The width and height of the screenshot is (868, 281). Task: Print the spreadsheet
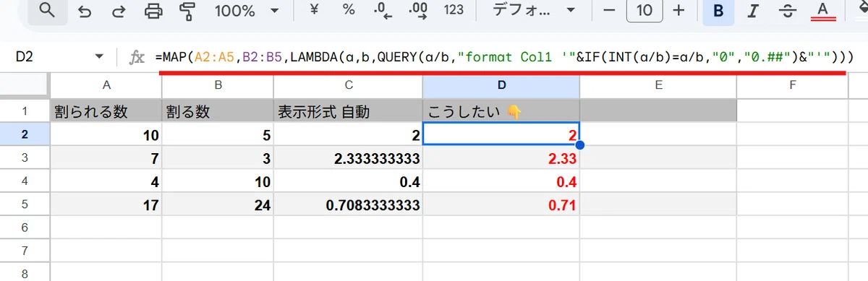[153, 11]
